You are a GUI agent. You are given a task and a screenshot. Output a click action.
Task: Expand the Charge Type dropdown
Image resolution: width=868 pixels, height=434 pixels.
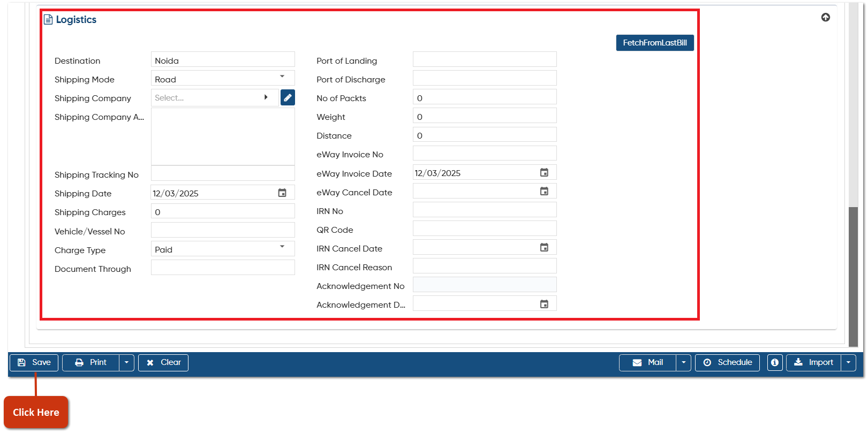tap(282, 247)
